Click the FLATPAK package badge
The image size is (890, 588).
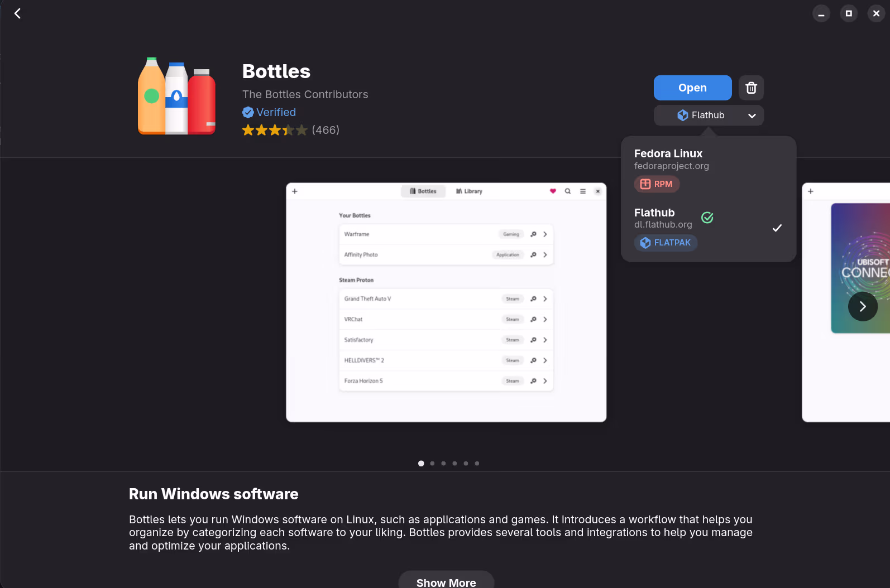pos(666,243)
